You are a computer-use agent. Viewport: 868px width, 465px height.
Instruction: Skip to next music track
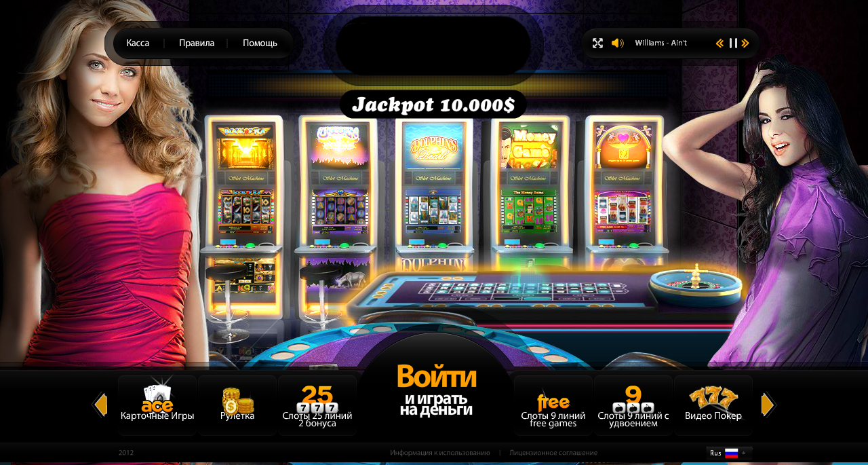pos(745,43)
